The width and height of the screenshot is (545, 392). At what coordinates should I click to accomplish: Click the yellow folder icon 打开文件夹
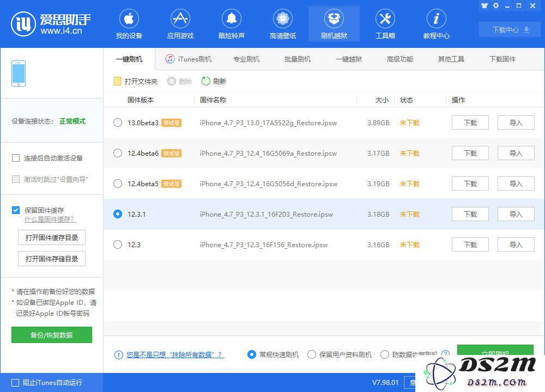pyautogui.click(x=117, y=81)
